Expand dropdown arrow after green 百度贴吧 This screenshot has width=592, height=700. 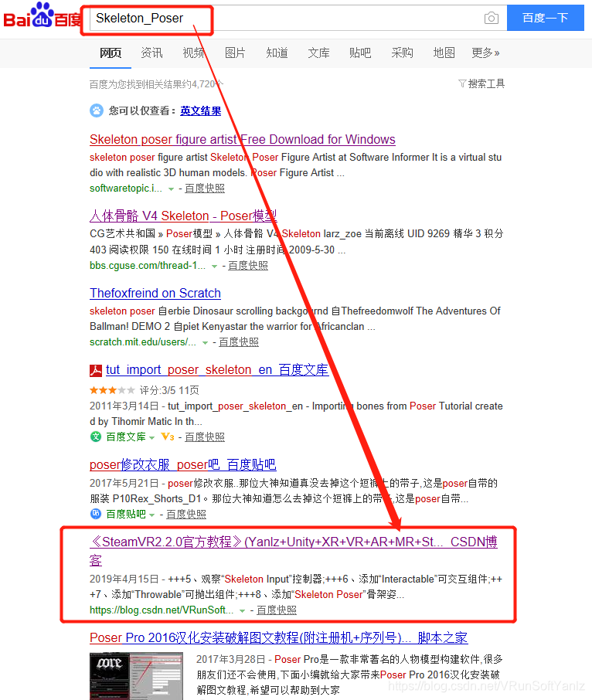(151, 515)
